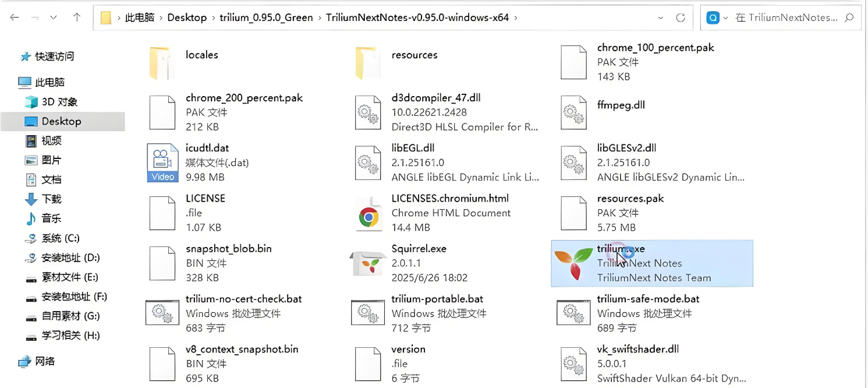868x388 pixels.
Task: Click the file name trilium-portable.bat
Action: tap(438, 299)
